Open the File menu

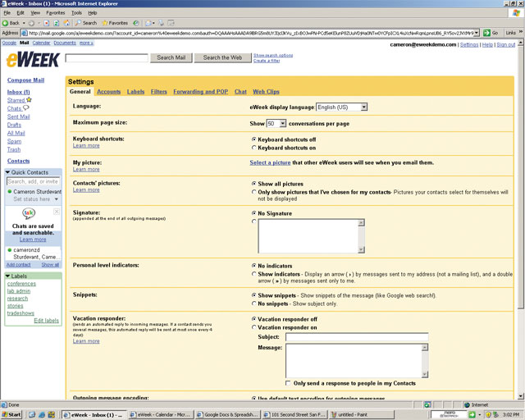pyautogui.click(x=7, y=13)
